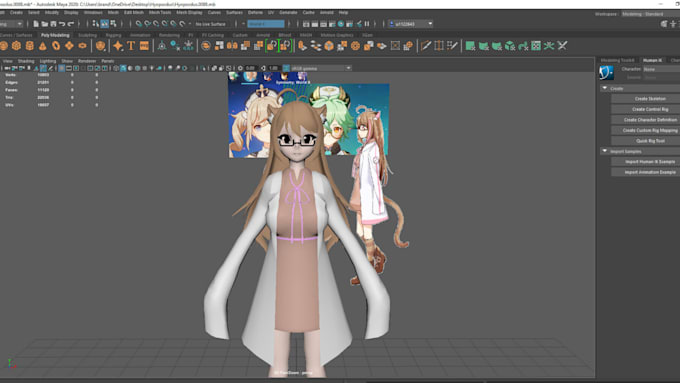Toggle the fourth snap magnet icon
This screenshot has width=680, height=383.
(x=165, y=24)
